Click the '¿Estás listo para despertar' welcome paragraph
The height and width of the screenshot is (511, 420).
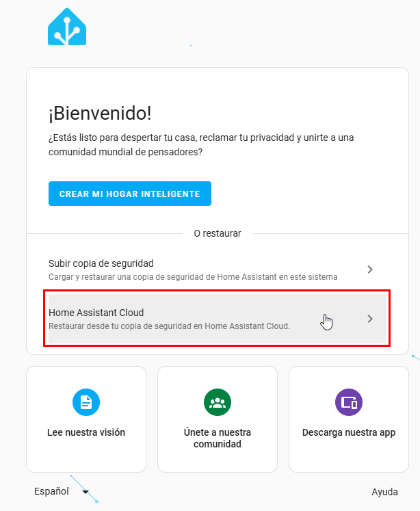[x=201, y=145]
